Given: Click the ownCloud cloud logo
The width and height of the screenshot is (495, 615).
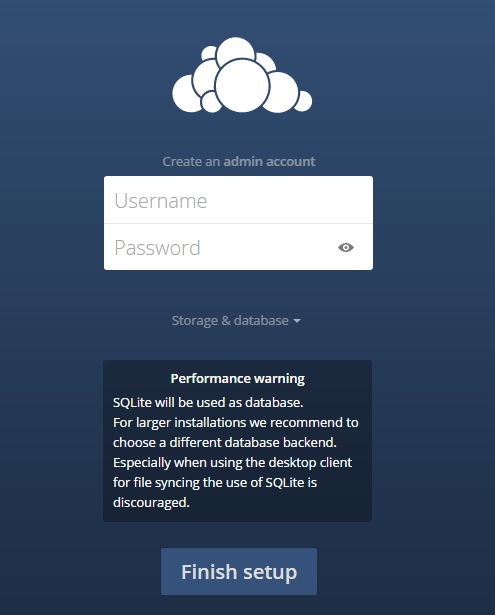Looking at the screenshot, I should [x=242, y=75].
